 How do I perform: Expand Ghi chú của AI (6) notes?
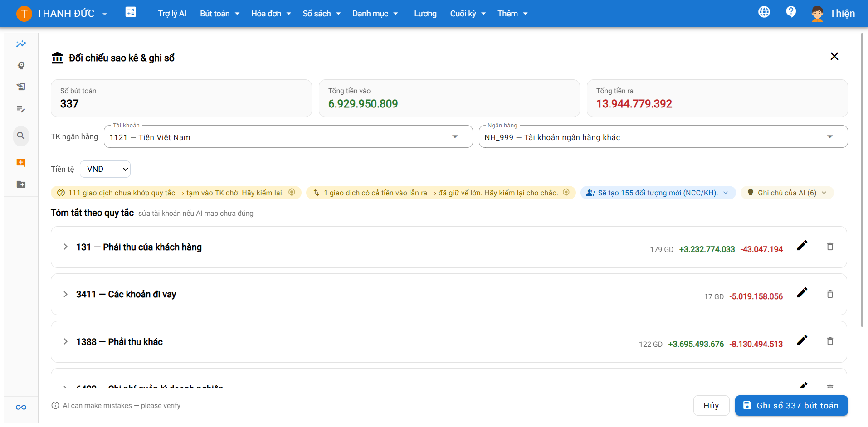pos(787,193)
